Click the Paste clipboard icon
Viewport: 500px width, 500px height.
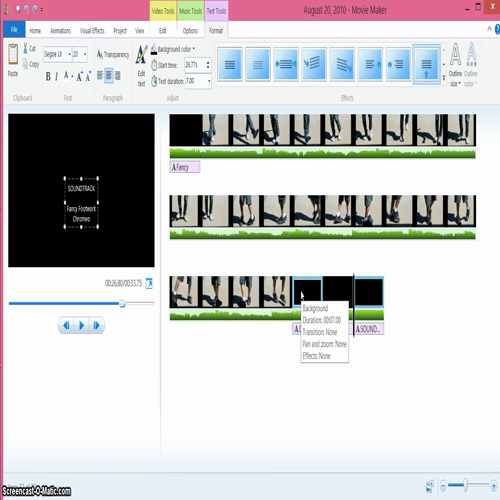(x=13, y=55)
